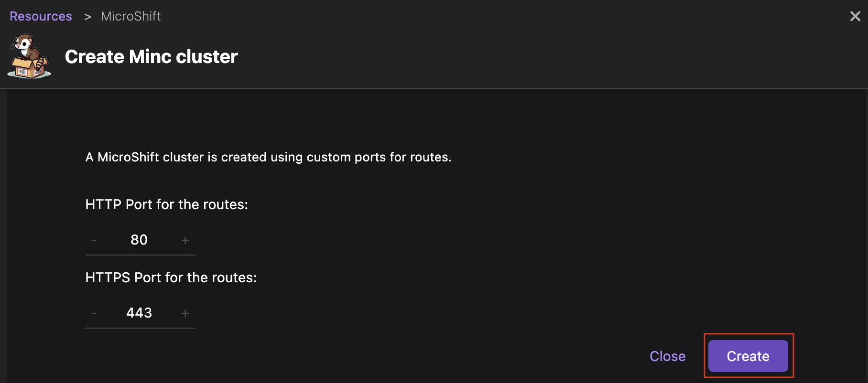The image size is (868, 383).
Task: Navigate back using the Resources link
Action: point(40,16)
